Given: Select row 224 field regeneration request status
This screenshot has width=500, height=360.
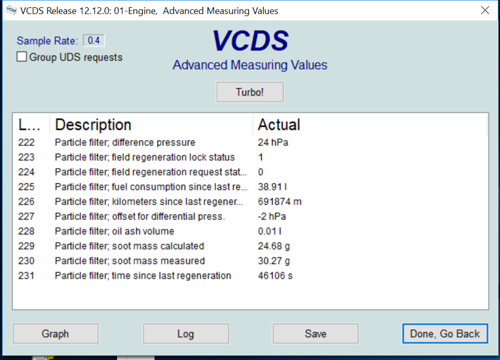Looking at the screenshot, I should [x=250, y=172].
